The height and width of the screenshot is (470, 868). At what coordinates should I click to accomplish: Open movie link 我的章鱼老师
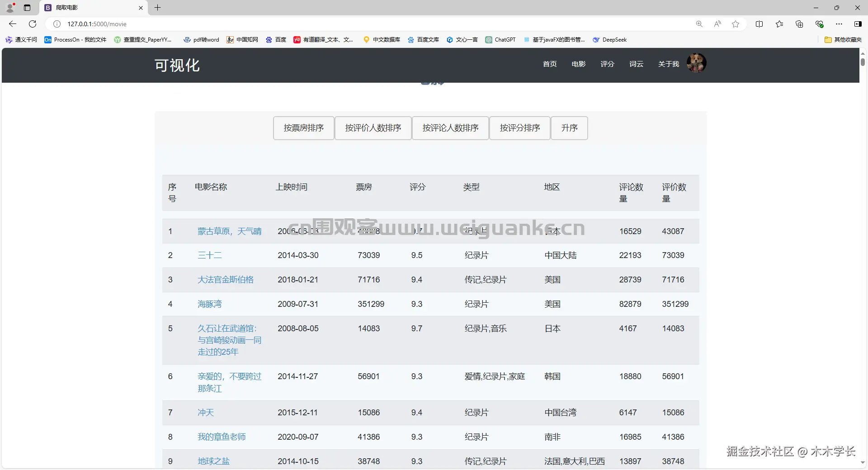point(222,437)
